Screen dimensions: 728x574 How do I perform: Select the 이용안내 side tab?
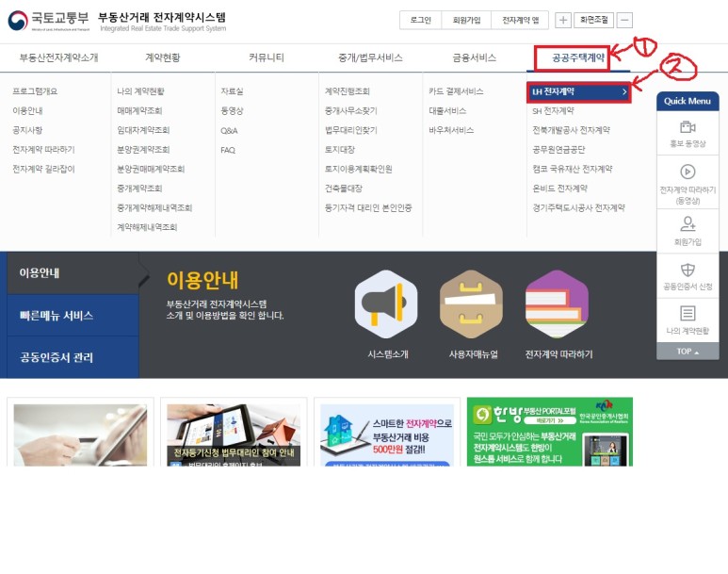tap(73, 272)
